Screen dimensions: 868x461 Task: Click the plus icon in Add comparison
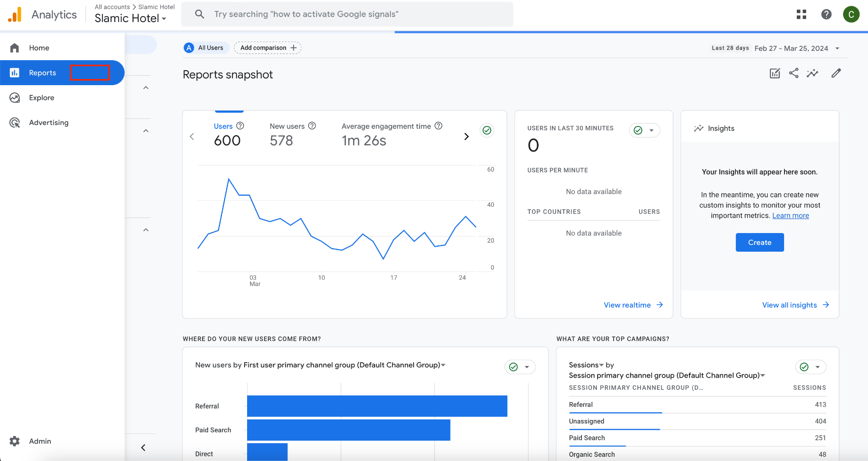click(294, 48)
